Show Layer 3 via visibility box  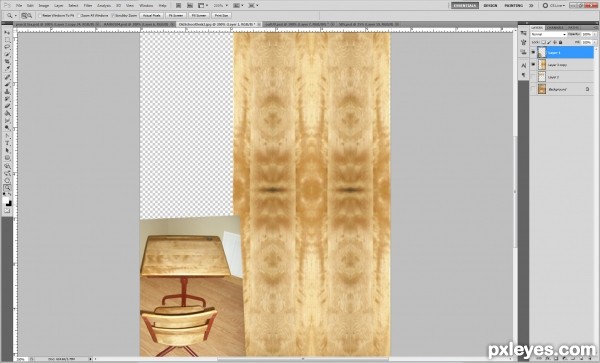pyautogui.click(x=533, y=77)
